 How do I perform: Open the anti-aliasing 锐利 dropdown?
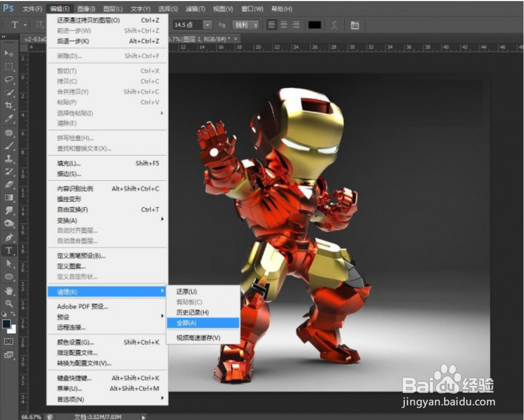click(x=247, y=25)
